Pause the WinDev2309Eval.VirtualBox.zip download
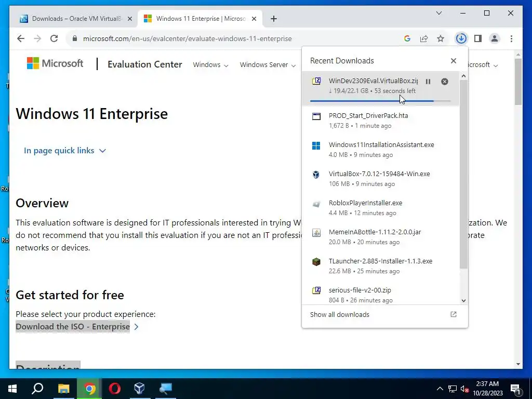Viewport: 532px width, 399px height. (x=428, y=82)
